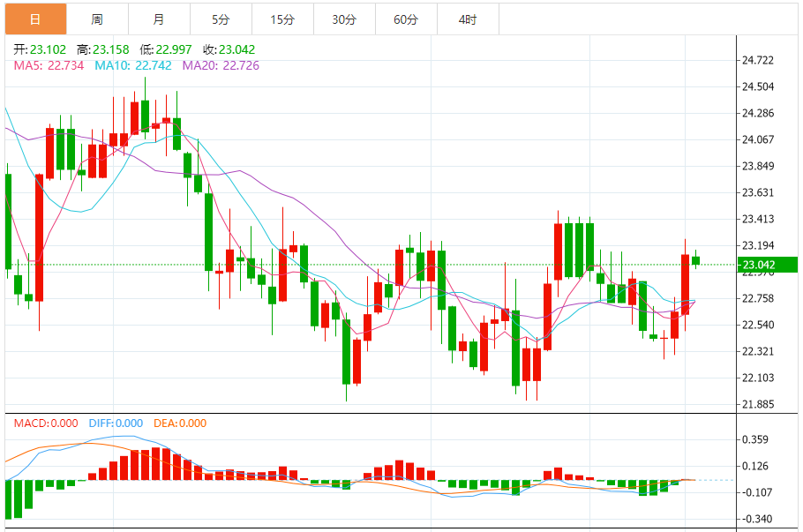Click the 24.067 price axis label
Screen dimensions: 803x532
(758, 139)
